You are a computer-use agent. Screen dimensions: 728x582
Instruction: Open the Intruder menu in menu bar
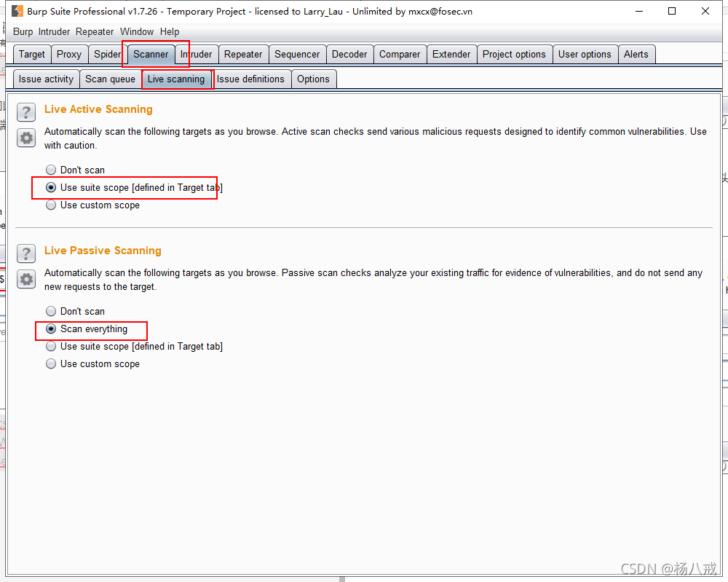(x=54, y=31)
